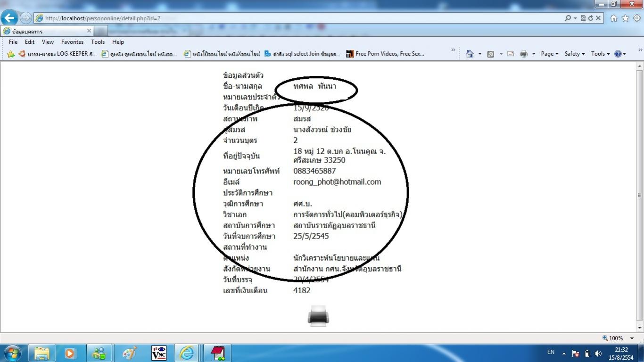Click the email roong_phot@hotmail.com text
Viewport: 644px width, 362px height.
pyautogui.click(x=337, y=182)
